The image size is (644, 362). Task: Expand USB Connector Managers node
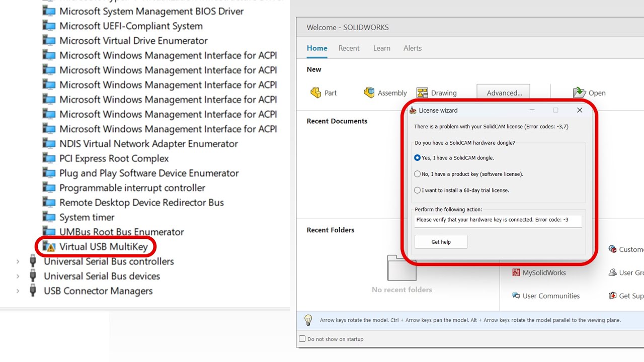coord(18,291)
